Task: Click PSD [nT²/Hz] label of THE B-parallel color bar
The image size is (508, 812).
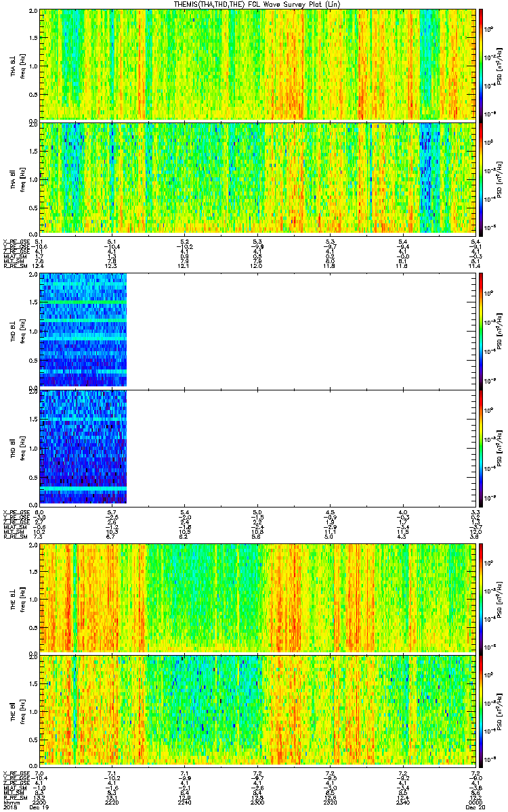Action: click(x=499, y=710)
